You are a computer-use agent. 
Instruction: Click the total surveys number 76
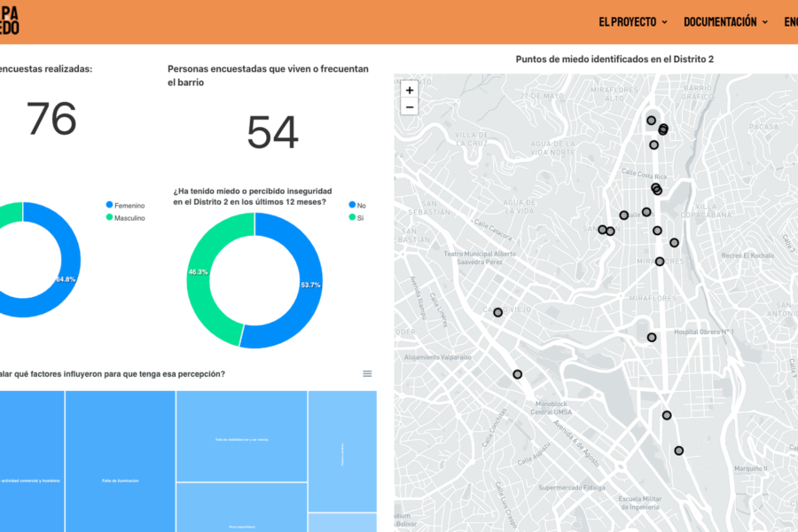(51, 119)
